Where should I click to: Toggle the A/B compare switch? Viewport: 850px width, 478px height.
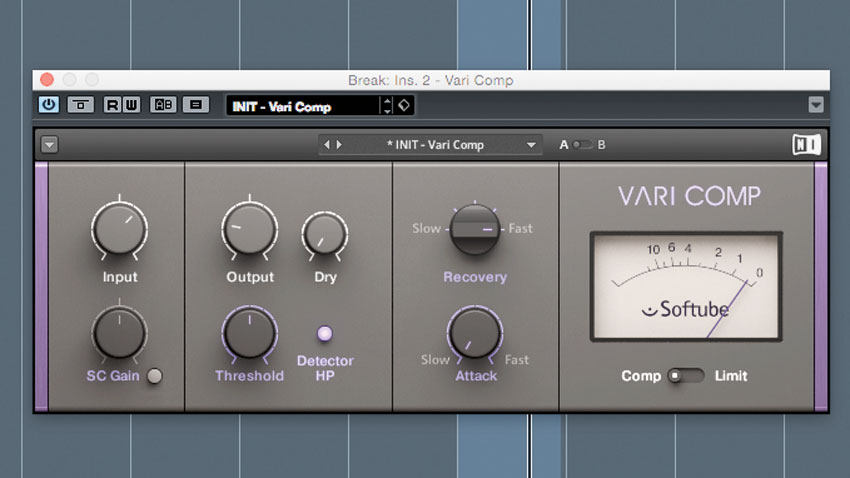coord(583,145)
